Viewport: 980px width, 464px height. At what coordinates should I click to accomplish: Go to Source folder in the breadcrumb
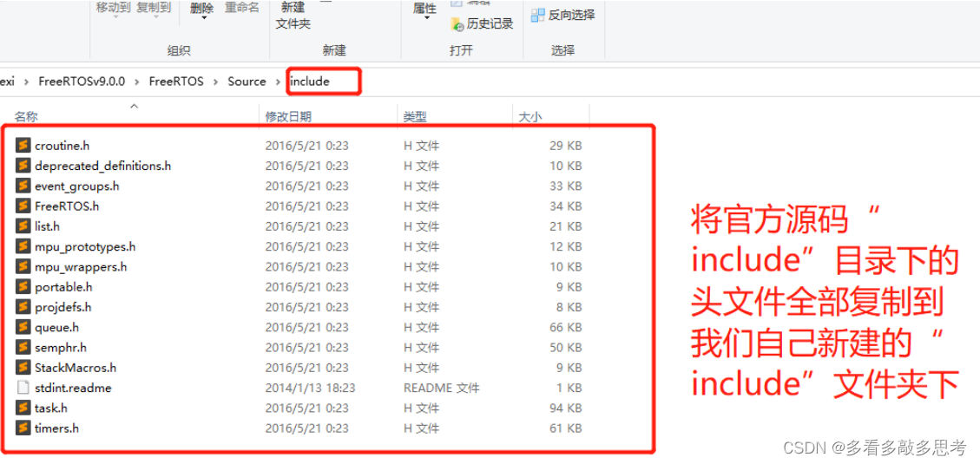click(x=247, y=82)
